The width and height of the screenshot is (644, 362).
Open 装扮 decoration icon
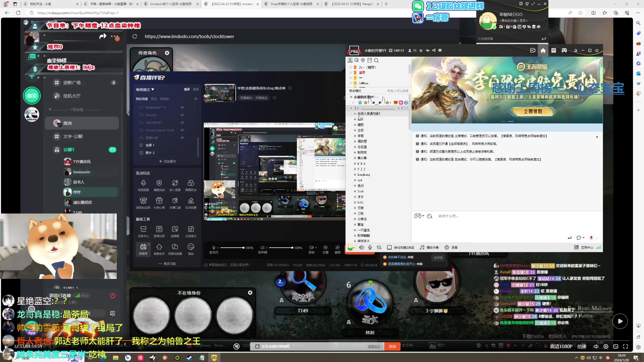(191, 249)
